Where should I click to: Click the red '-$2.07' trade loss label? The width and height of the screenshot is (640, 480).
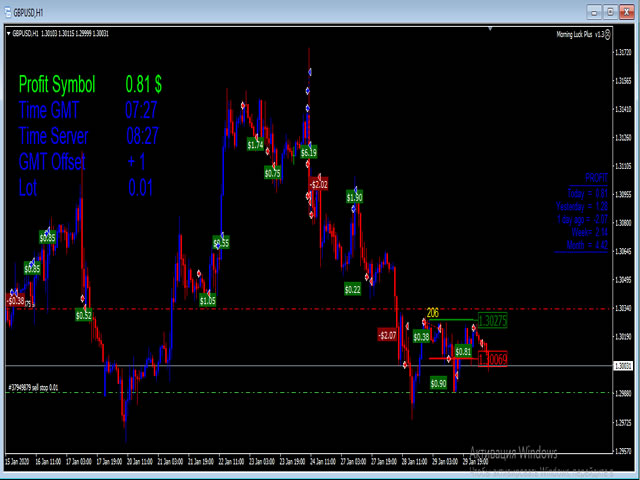tap(387, 336)
